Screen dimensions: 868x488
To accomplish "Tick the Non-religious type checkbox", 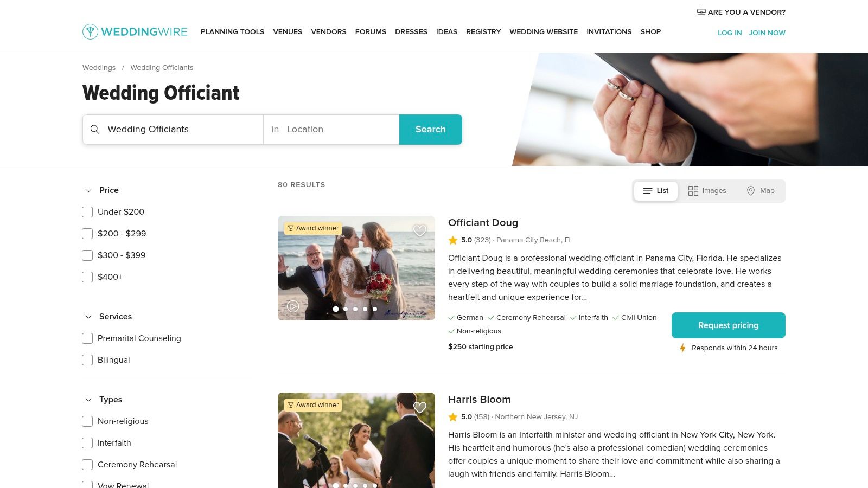I will click(x=87, y=421).
